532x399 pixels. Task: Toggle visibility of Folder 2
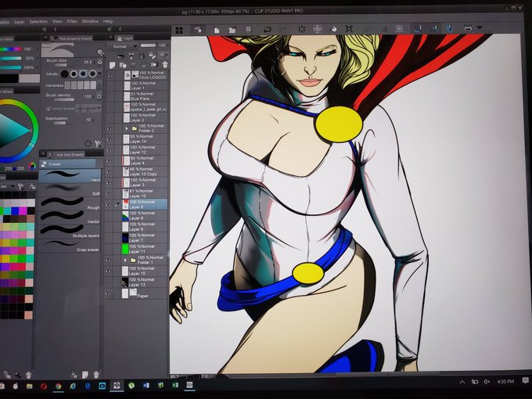pyautogui.click(x=110, y=129)
